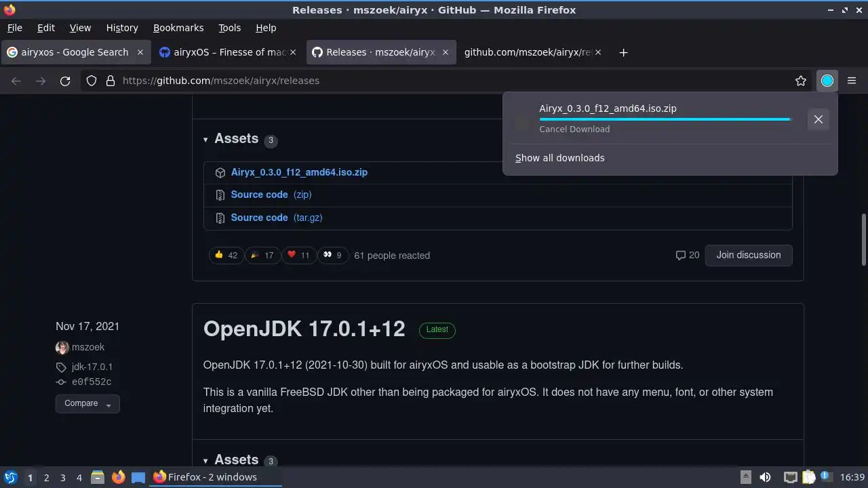Open the removable media eject tray icon
This screenshot has height=488, width=868.
(745, 477)
